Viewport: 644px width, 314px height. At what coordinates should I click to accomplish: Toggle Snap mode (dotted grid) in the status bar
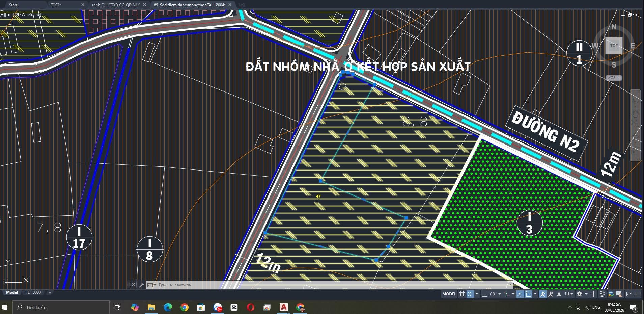pyautogui.click(x=470, y=294)
